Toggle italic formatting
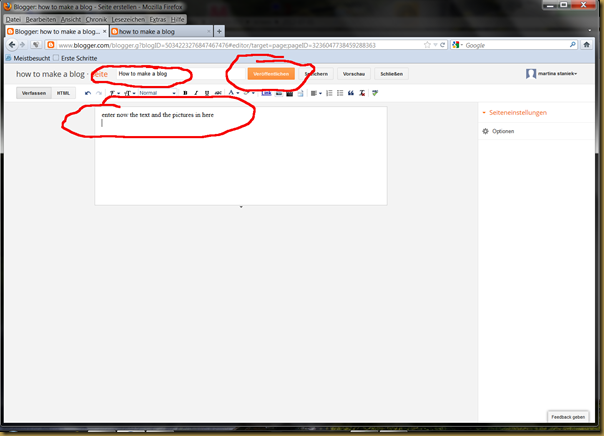 (196, 93)
